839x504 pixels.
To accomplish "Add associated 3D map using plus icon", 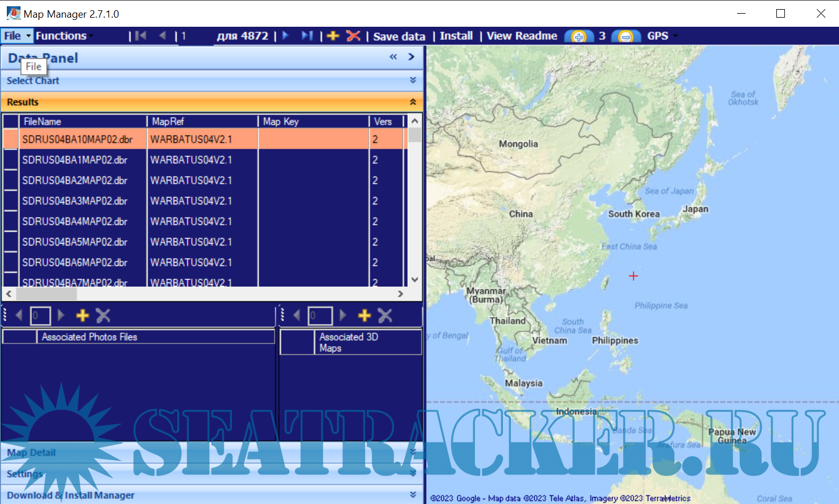I will click(x=365, y=315).
